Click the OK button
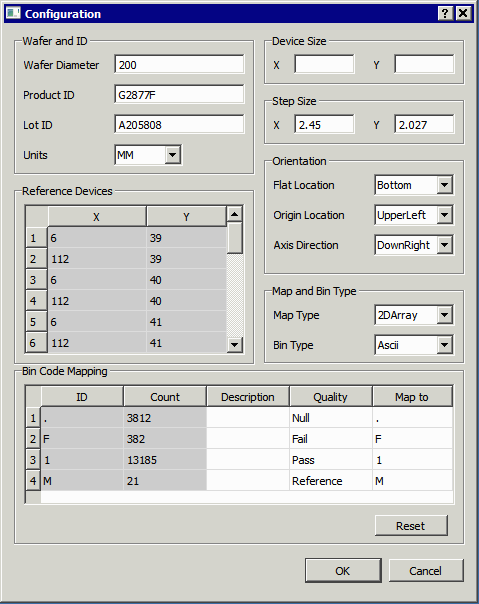 pyautogui.click(x=343, y=570)
